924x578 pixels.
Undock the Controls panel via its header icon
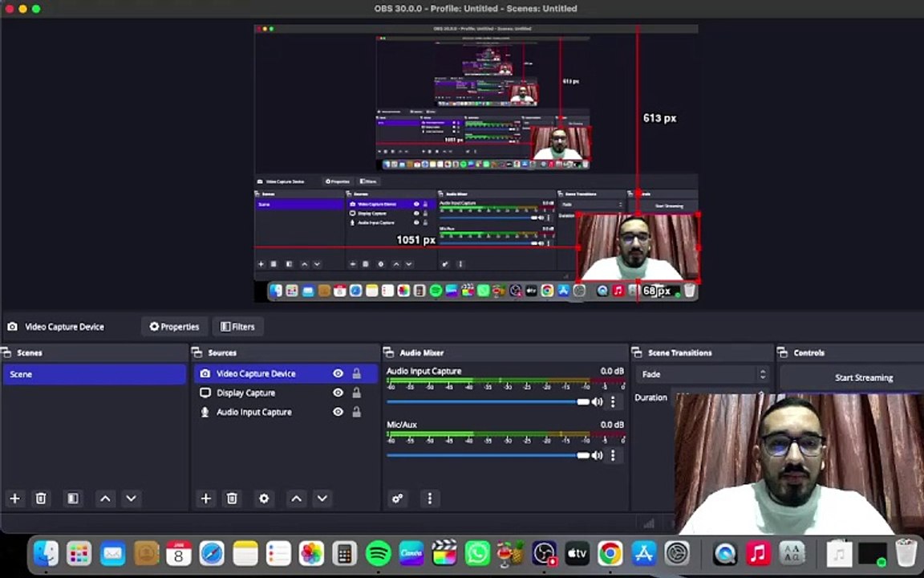tap(783, 352)
